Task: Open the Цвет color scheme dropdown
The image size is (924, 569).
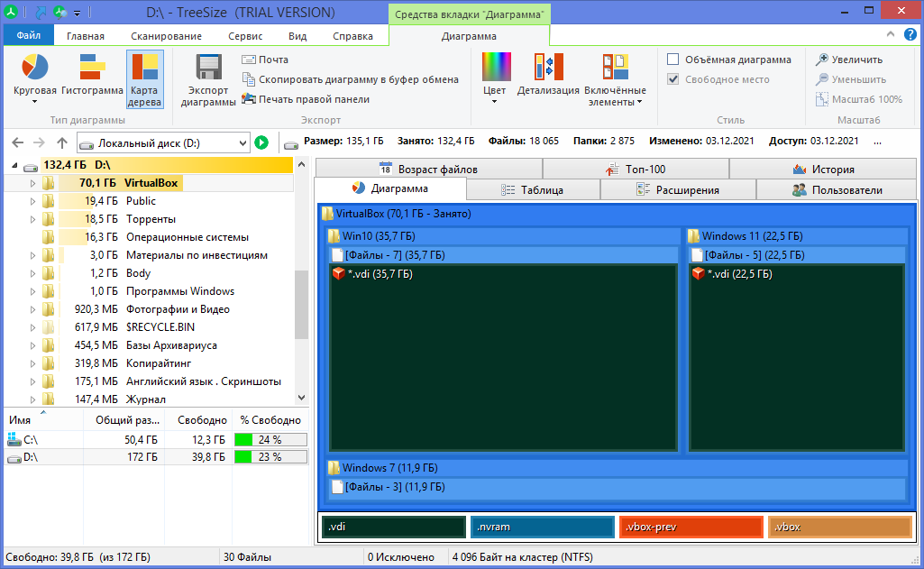Action: click(x=495, y=78)
